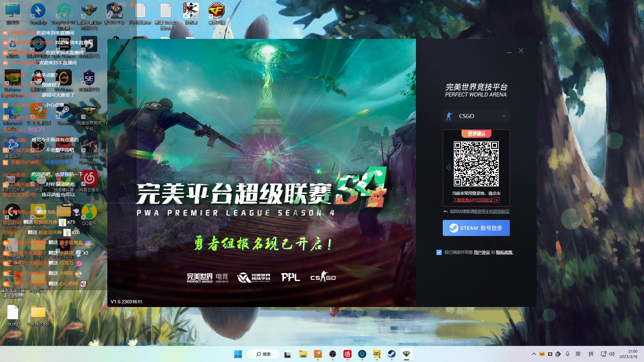Open OBS Studio from taskbar
This screenshot has width=644, height=362.
(x=333, y=354)
